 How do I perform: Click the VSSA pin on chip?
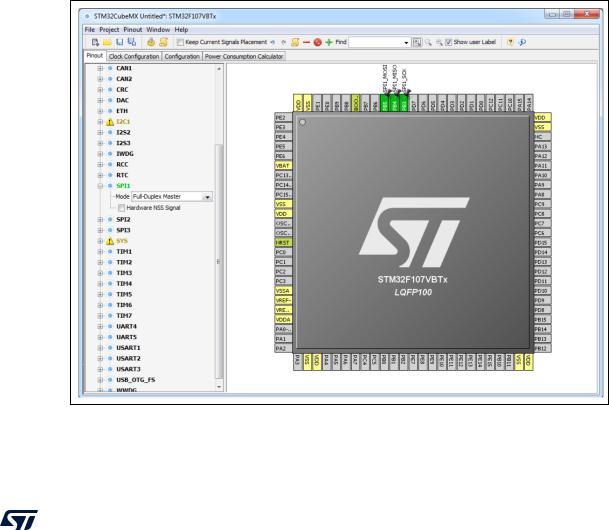coord(283,291)
